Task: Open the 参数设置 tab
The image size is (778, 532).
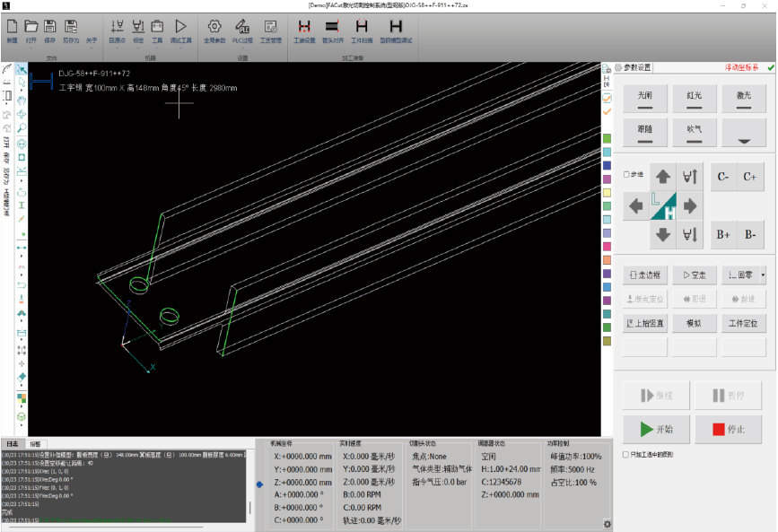Action: (634, 67)
